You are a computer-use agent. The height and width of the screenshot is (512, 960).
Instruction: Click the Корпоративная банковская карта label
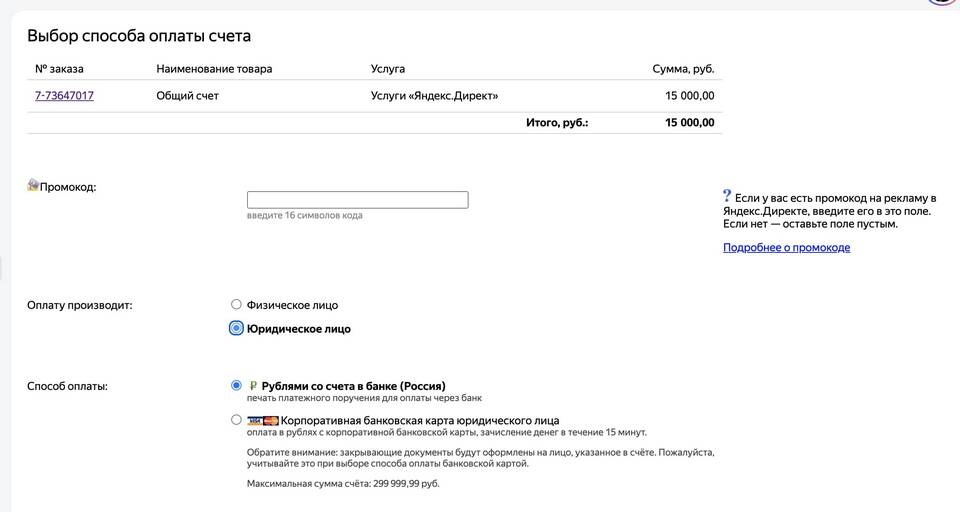[x=420, y=420]
